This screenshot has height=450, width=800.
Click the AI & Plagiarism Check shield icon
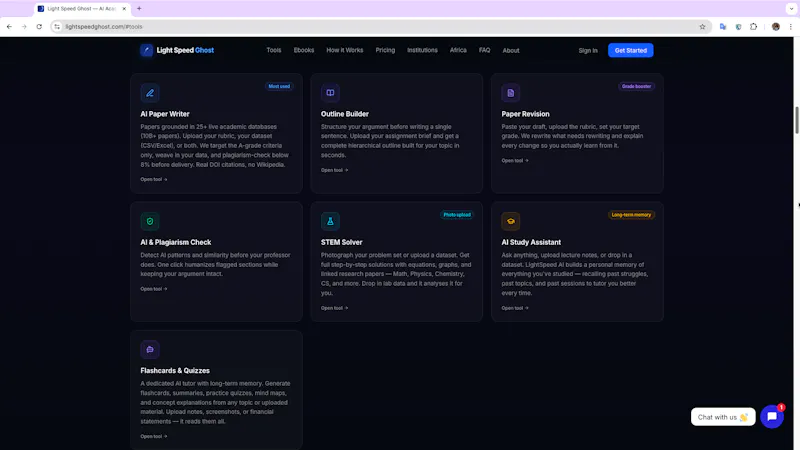(150, 221)
